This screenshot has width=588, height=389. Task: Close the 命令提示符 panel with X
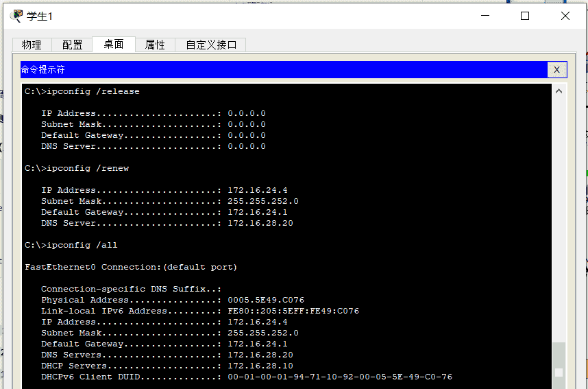(x=556, y=69)
